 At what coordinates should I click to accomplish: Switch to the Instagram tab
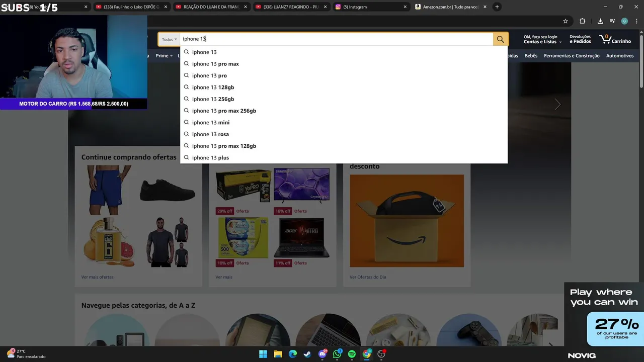371,7
